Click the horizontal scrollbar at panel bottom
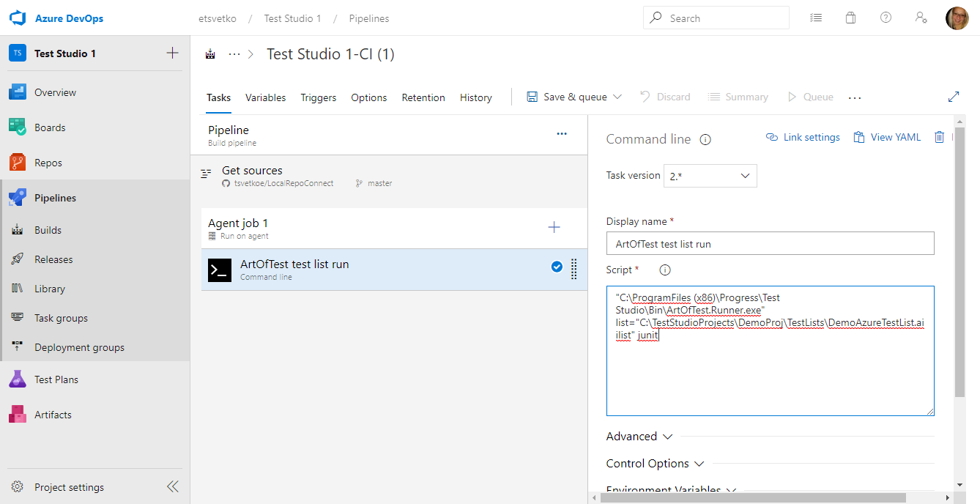This screenshot has height=504, width=980. click(x=753, y=497)
